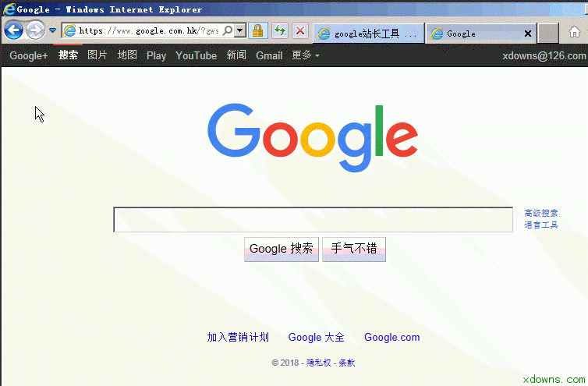
Task: Click the magnifier search icon in address bar
Action: 227,30
